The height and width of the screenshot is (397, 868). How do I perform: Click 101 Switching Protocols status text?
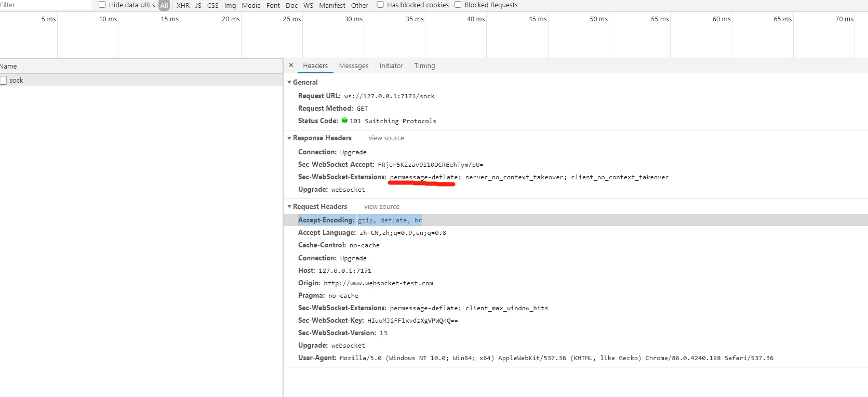click(x=393, y=121)
